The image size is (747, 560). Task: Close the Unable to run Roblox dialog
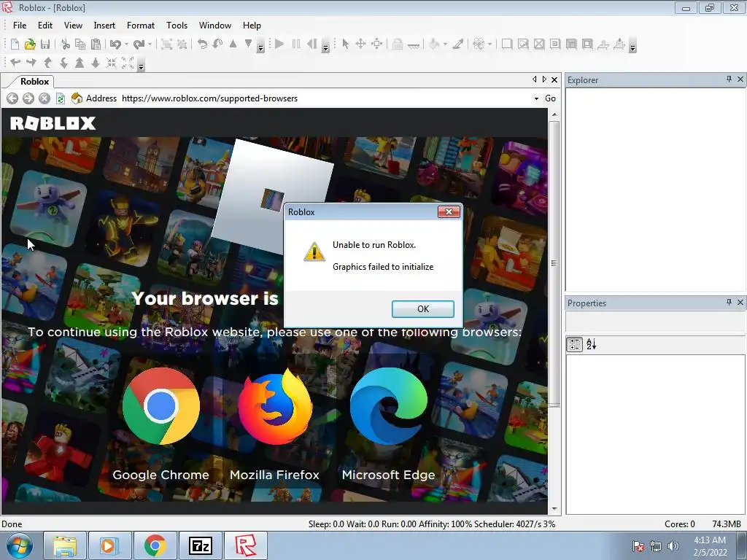point(449,212)
